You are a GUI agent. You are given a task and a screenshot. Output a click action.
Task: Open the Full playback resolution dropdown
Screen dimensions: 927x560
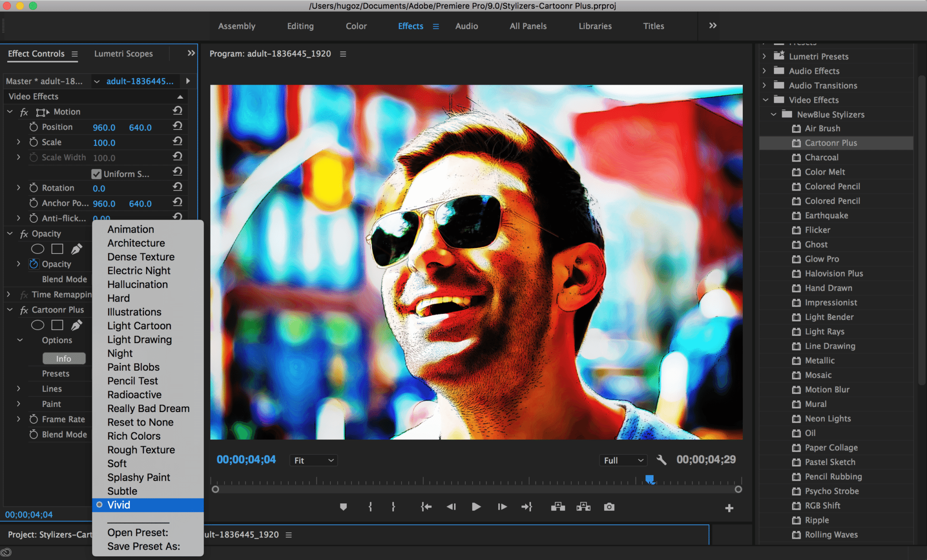(623, 460)
